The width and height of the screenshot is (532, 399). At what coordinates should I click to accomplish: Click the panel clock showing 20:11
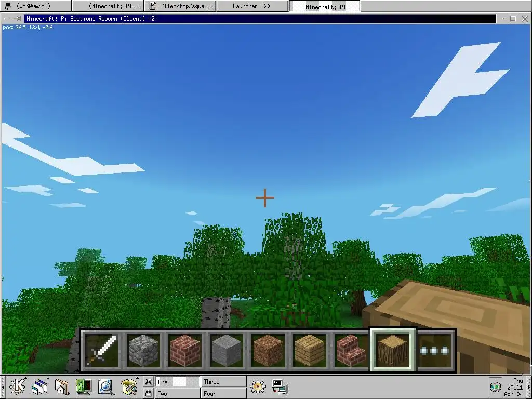[515, 387]
